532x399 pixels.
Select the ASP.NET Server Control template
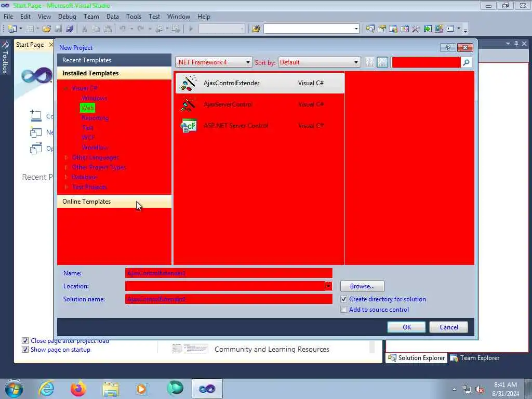(x=260, y=126)
